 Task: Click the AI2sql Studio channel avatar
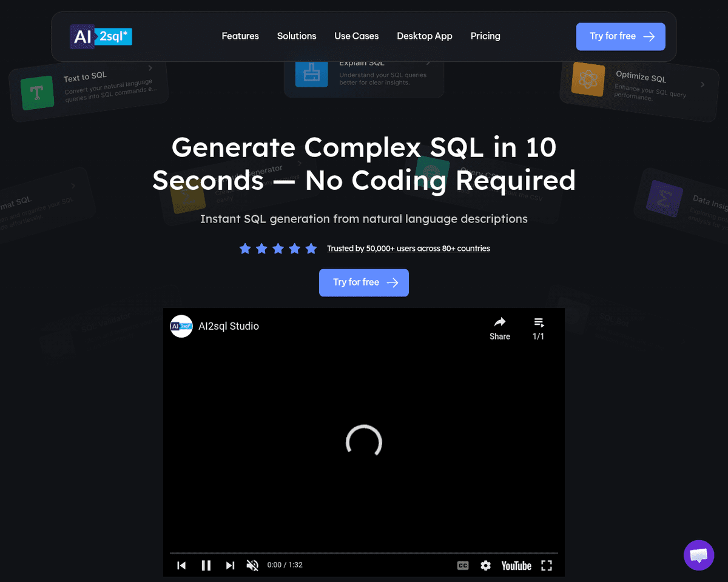(x=181, y=326)
